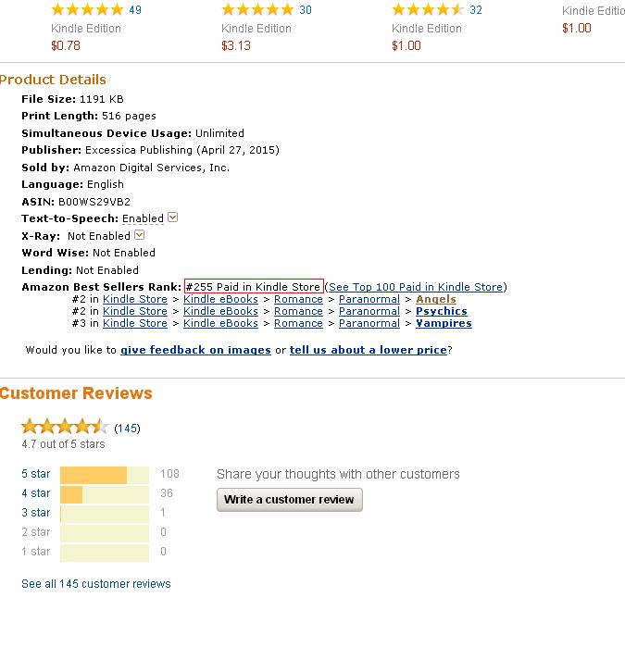Click the 4.7 customer review stars
Viewport: 625px width, 672px height.
65,427
